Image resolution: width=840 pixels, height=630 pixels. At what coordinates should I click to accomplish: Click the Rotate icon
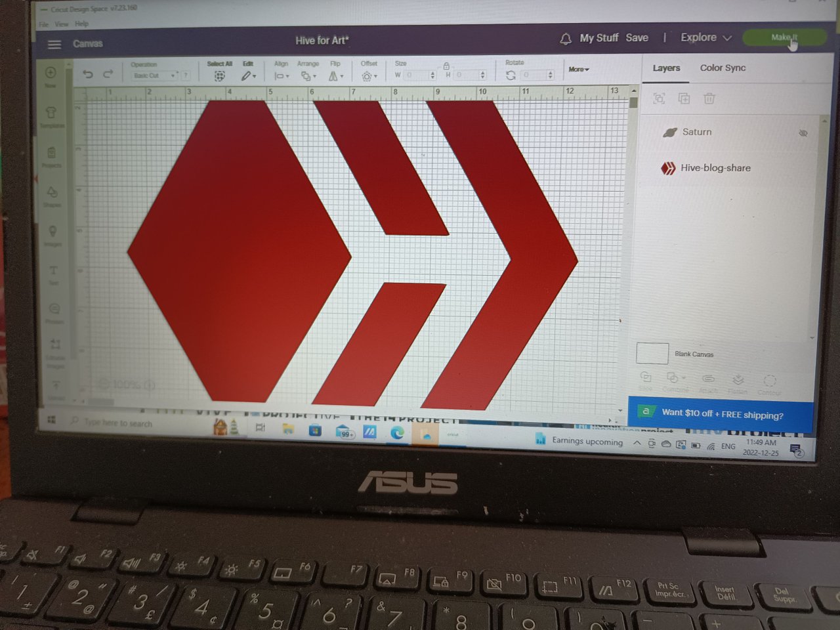(511, 75)
